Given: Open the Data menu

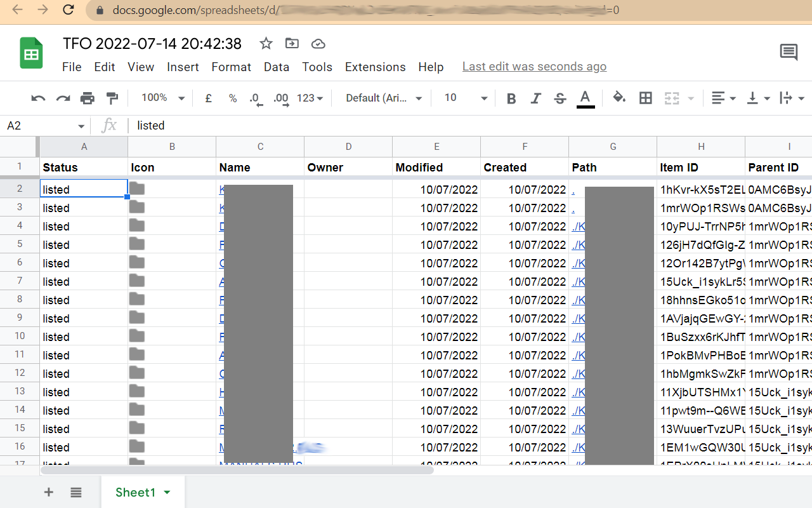Looking at the screenshot, I should tap(277, 67).
